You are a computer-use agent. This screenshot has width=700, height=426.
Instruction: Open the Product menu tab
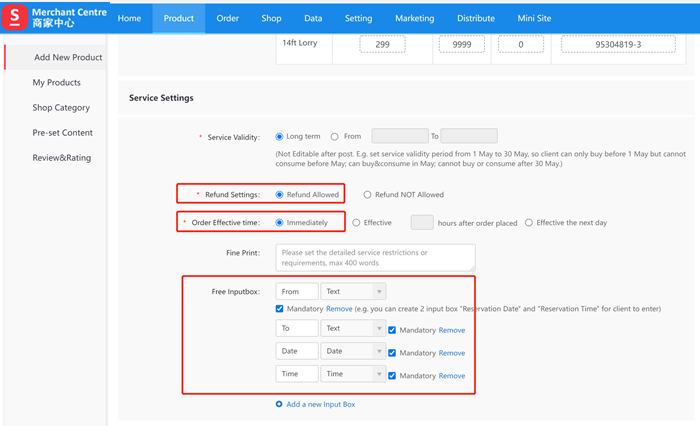coord(179,18)
